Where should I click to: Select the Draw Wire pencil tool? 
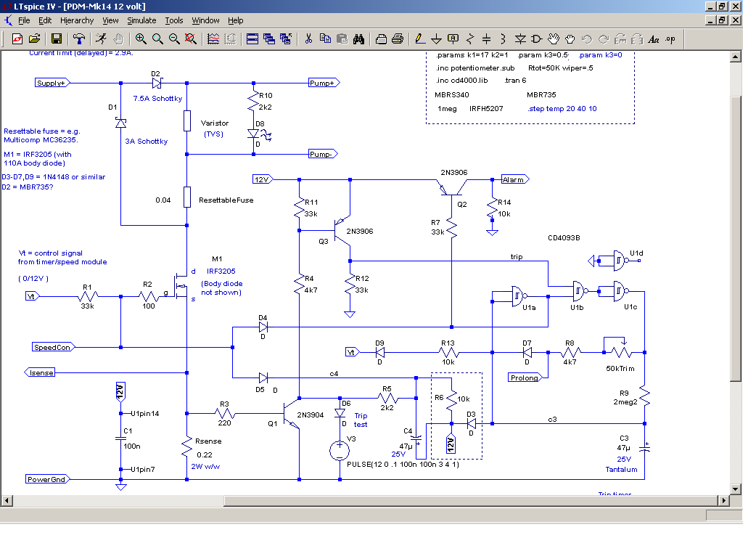click(x=419, y=39)
